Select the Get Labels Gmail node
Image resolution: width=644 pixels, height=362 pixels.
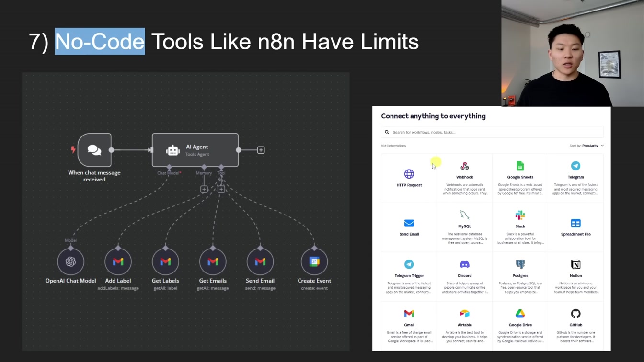pos(165,261)
